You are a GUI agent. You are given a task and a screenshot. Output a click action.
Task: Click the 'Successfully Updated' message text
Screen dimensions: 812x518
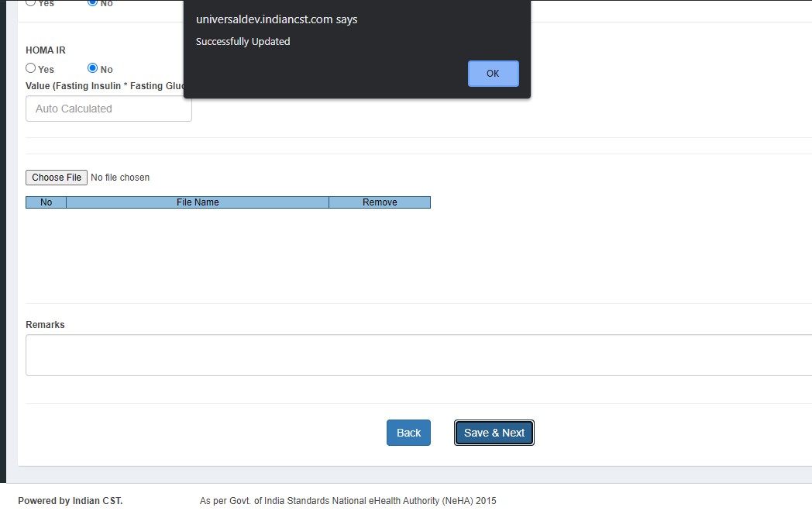pyautogui.click(x=243, y=42)
